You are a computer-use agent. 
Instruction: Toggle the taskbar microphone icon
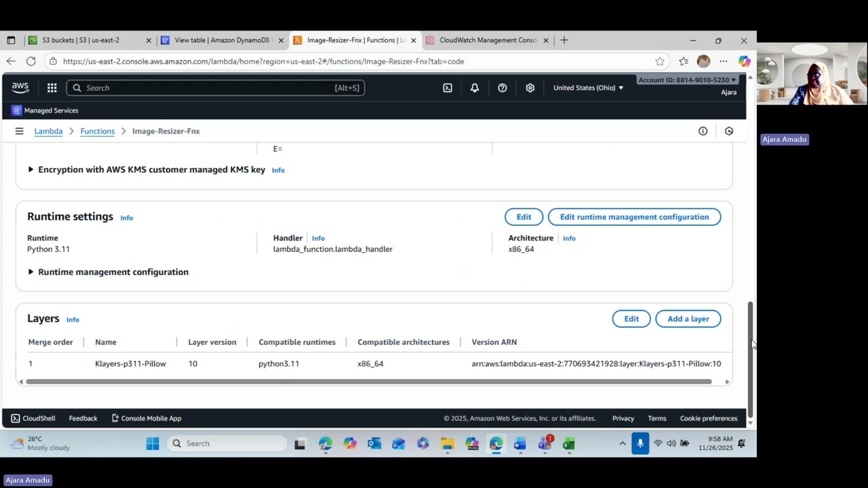click(x=639, y=443)
